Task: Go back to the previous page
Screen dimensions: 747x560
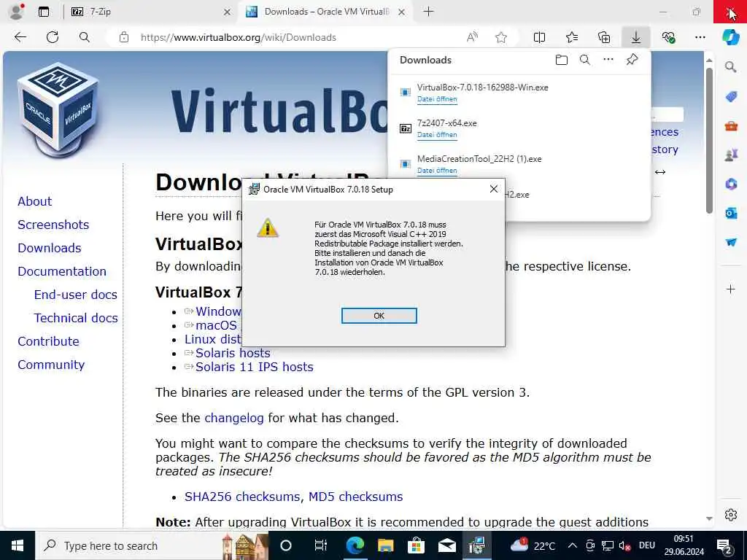Action: click(20, 37)
